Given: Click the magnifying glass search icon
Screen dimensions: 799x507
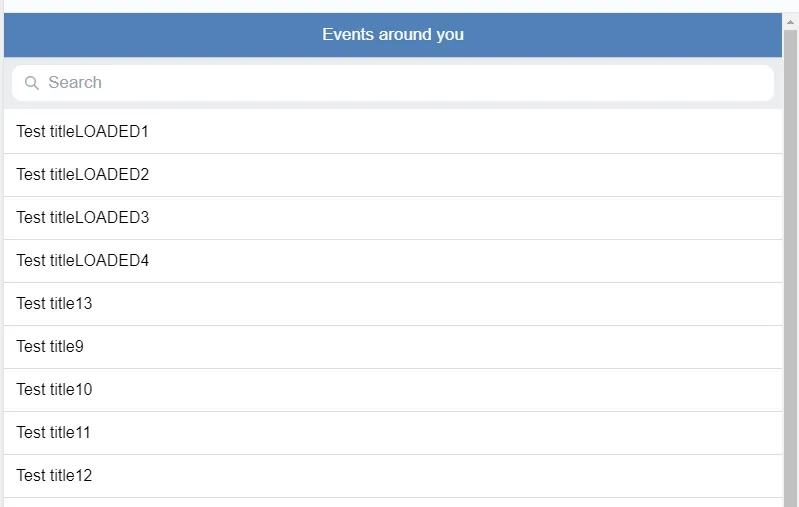Looking at the screenshot, I should point(32,83).
